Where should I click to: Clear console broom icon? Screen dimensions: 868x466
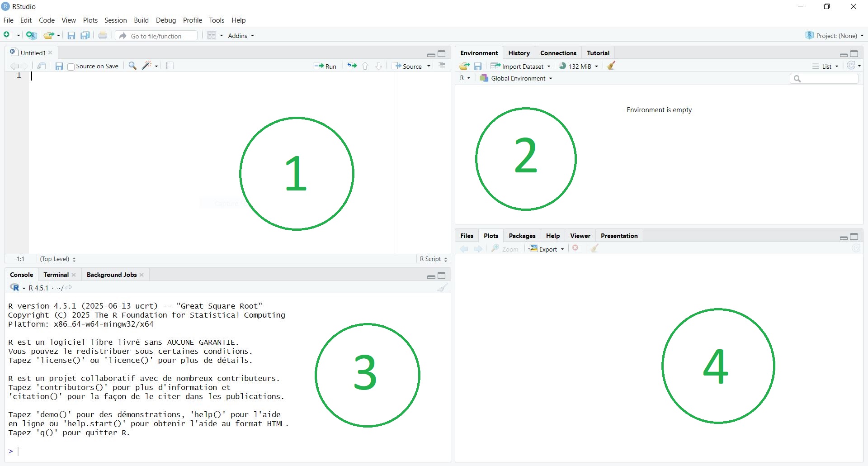tap(443, 288)
